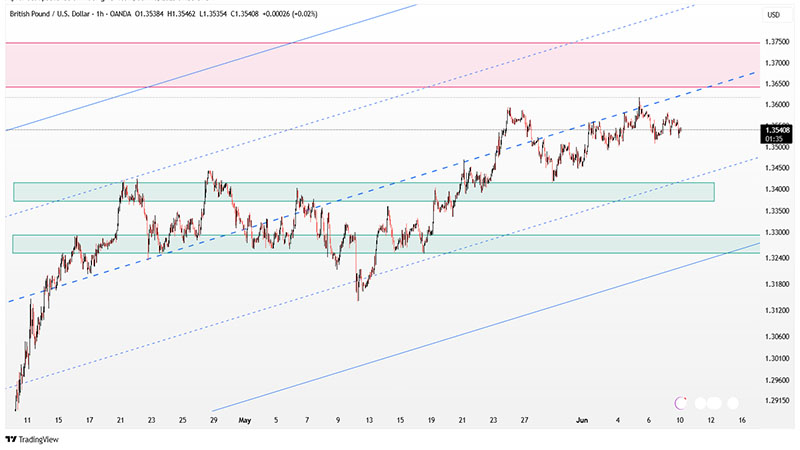Viewport: 800px width, 450px height.
Task: Click date 11 on the time axis
Action: click(x=28, y=420)
